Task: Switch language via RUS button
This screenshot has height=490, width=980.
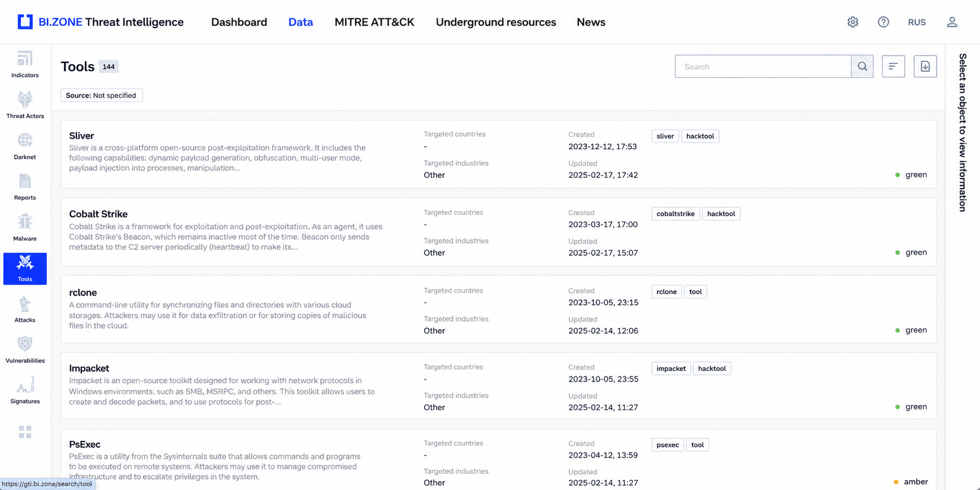Action: (x=917, y=22)
